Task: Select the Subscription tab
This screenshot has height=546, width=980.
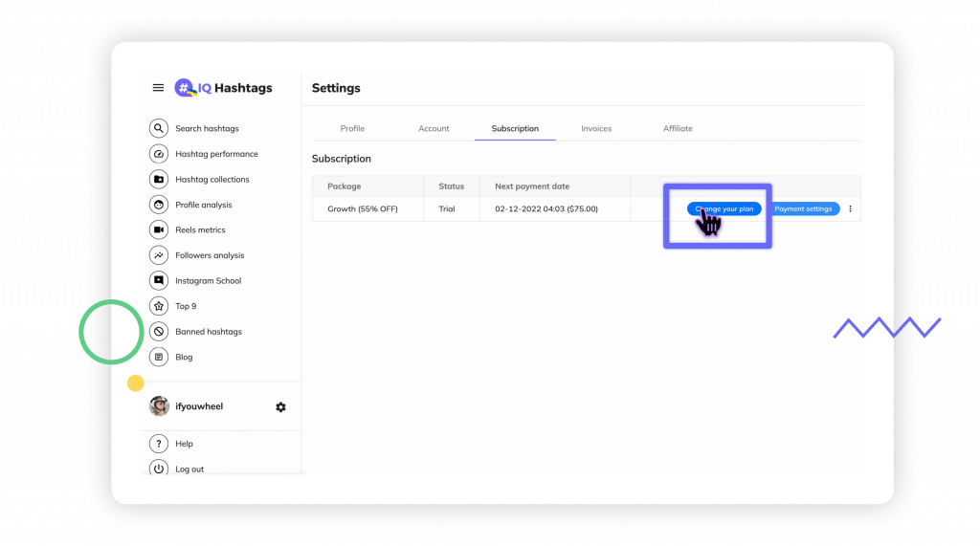Action: (x=515, y=129)
